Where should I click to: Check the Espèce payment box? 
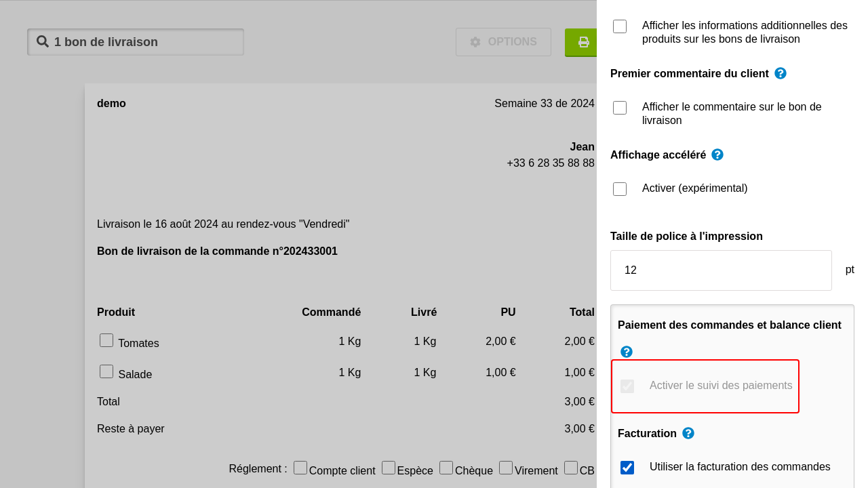[389, 468]
